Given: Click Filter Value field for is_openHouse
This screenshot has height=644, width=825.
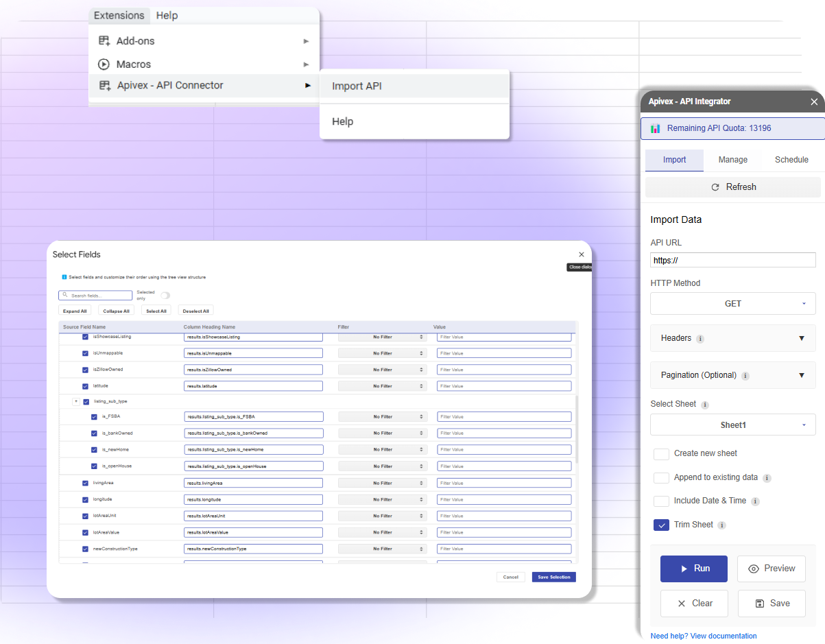Looking at the screenshot, I should coord(504,466).
